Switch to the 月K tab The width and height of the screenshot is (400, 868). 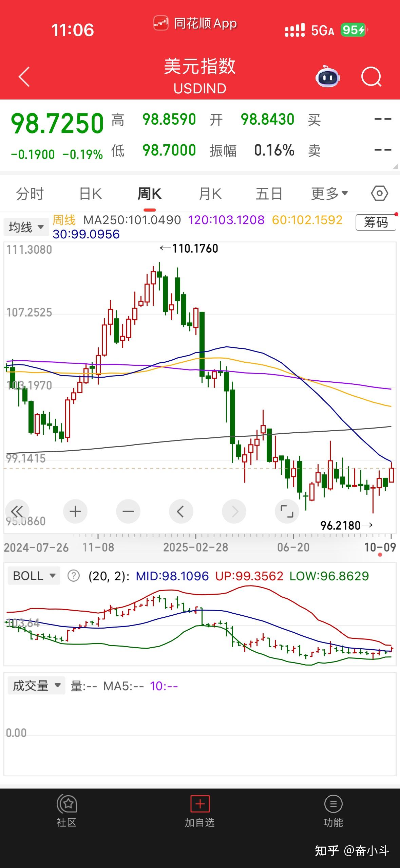tap(210, 194)
